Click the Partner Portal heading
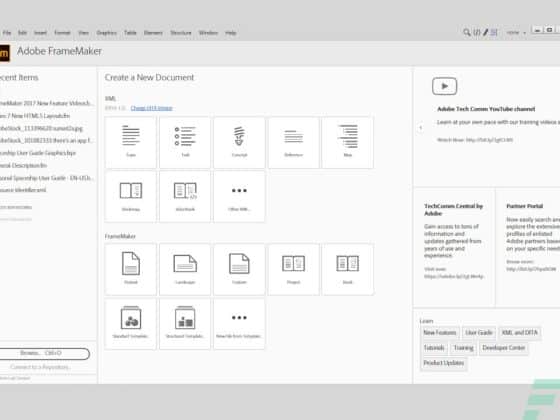560x420 pixels. click(525, 206)
